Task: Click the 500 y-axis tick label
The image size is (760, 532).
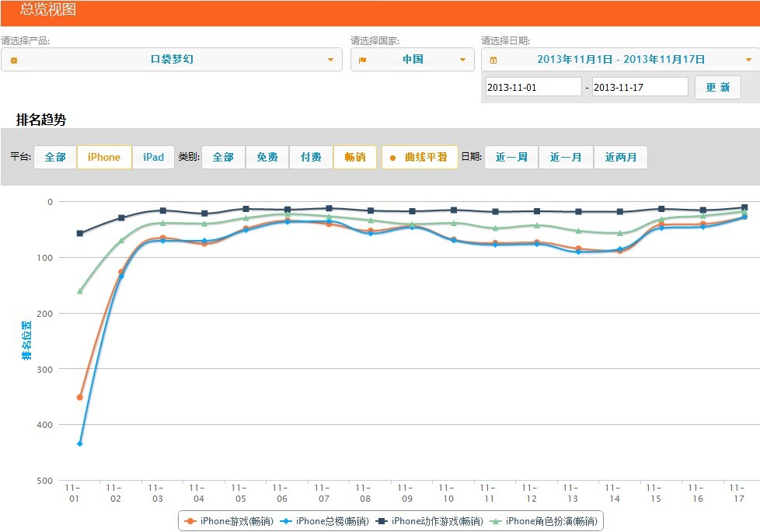Action: pos(44,481)
